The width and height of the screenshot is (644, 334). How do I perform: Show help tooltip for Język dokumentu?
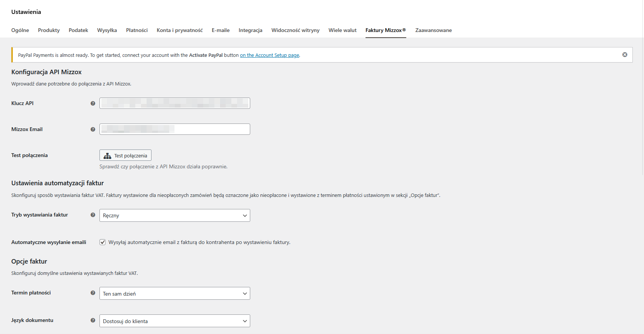[x=93, y=320]
